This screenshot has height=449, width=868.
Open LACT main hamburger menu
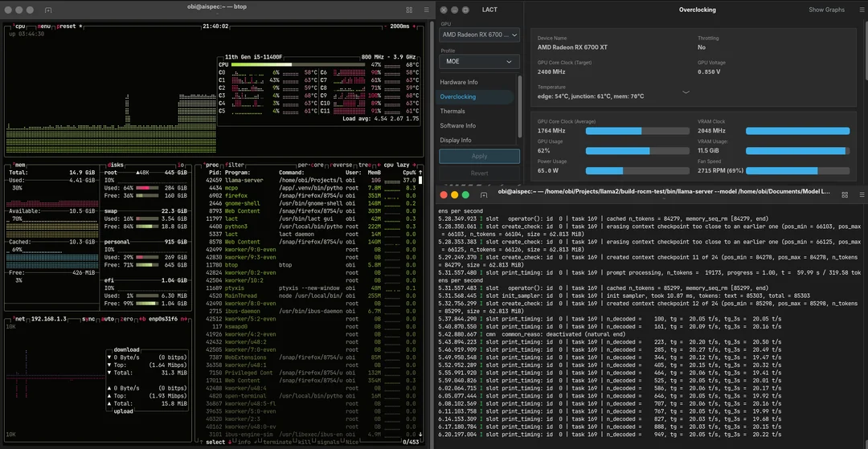862,10
